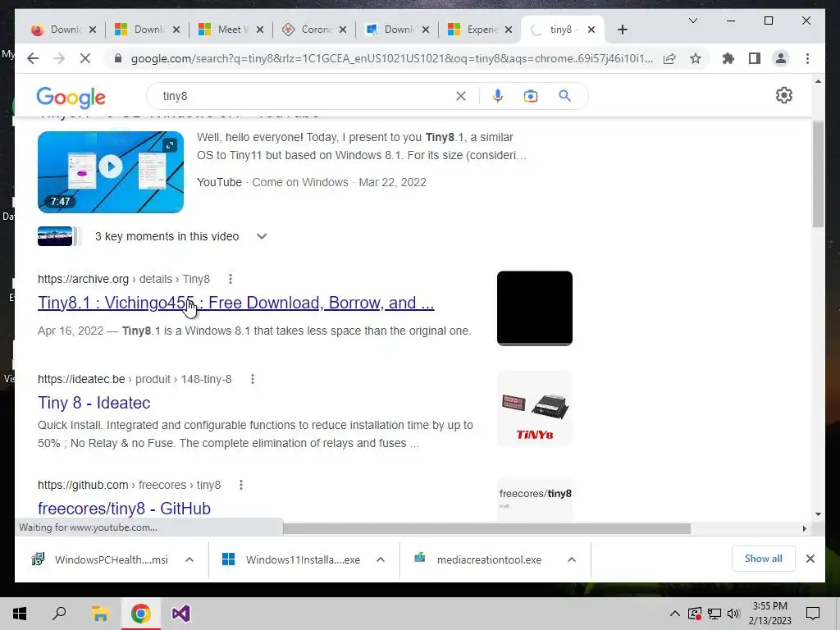Open the Windows Start menu
The width and height of the screenshot is (840, 630).
click(20, 614)
